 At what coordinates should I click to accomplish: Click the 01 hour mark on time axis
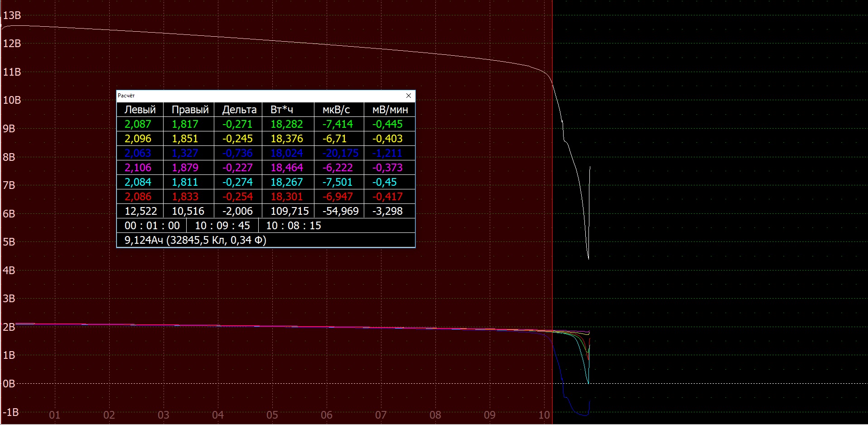pyautogui.click(x=54, y=415)
